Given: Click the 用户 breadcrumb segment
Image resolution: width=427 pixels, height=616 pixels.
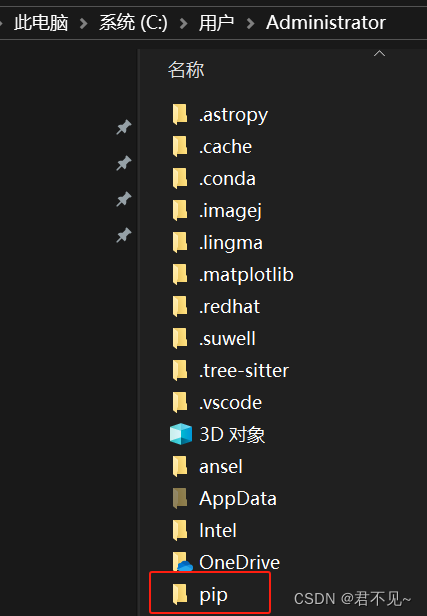Looking at the screenshot, I should pos(216,23).
